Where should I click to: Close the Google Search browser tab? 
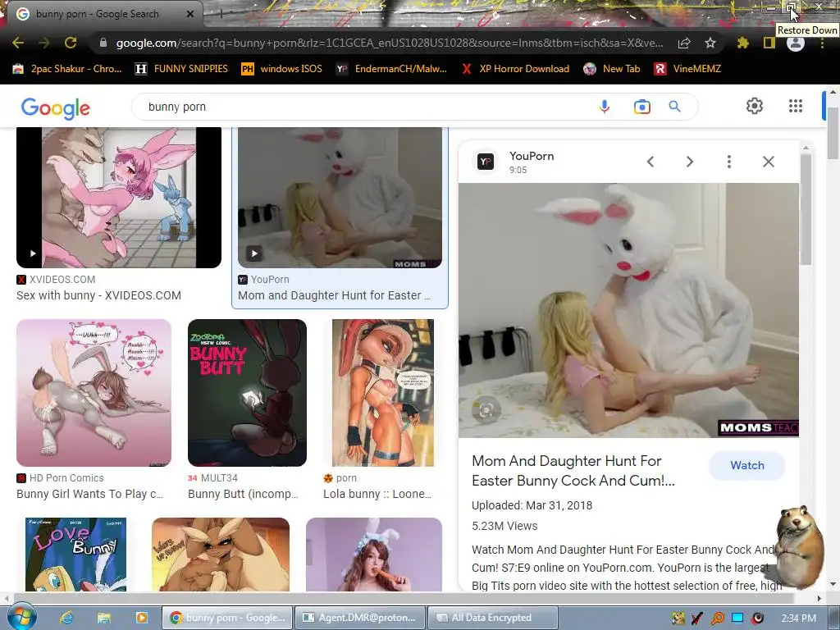pyautogui.click(x=190, y=14)
